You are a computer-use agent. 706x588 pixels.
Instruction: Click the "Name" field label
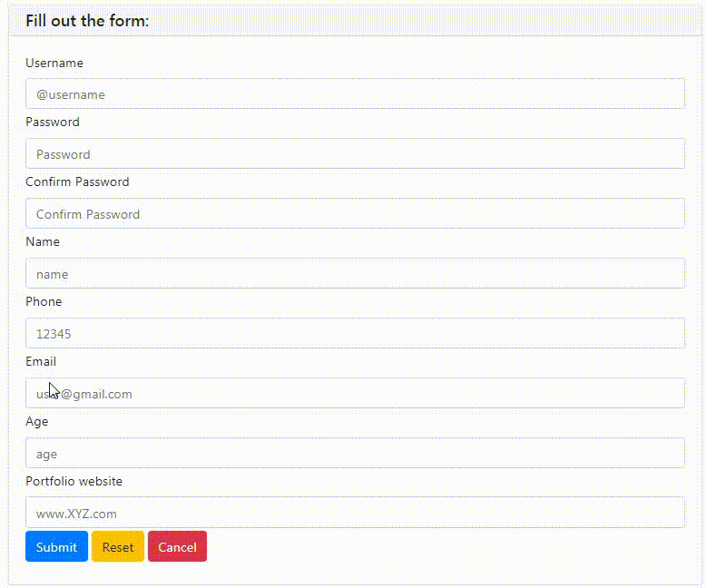point(43,242)
